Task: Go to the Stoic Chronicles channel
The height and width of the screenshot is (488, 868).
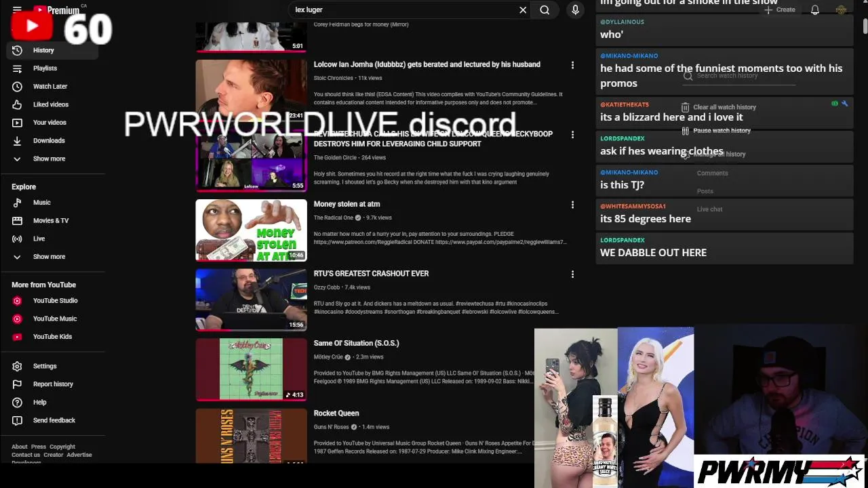Action: coord(333,78)
